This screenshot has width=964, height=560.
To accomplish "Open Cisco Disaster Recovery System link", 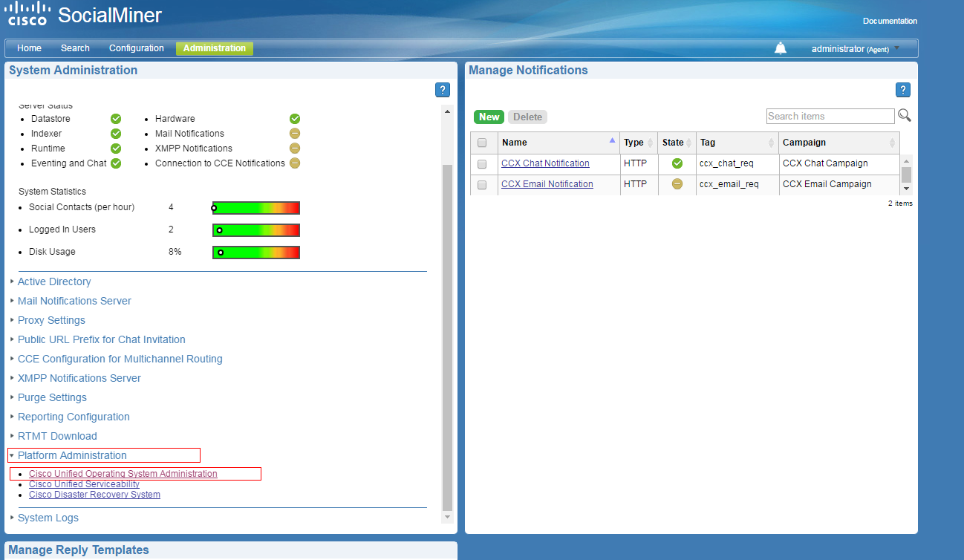I will click(94, 495).
